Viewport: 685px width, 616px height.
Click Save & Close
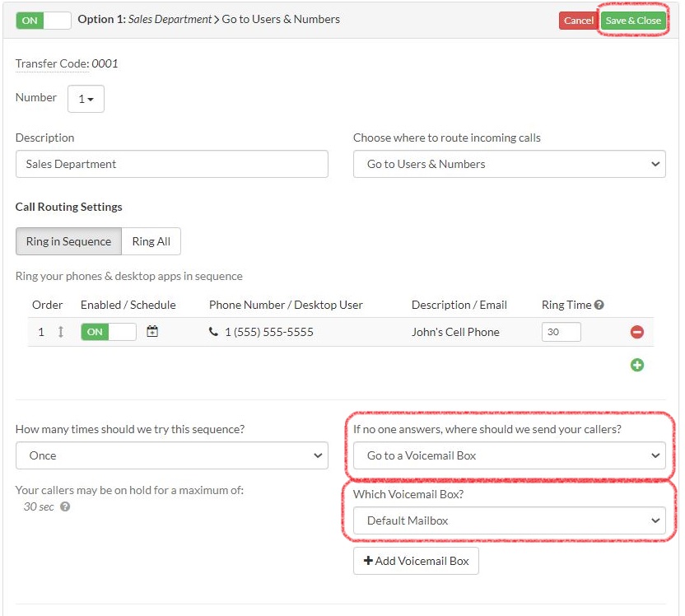click(x=633, y=20)
